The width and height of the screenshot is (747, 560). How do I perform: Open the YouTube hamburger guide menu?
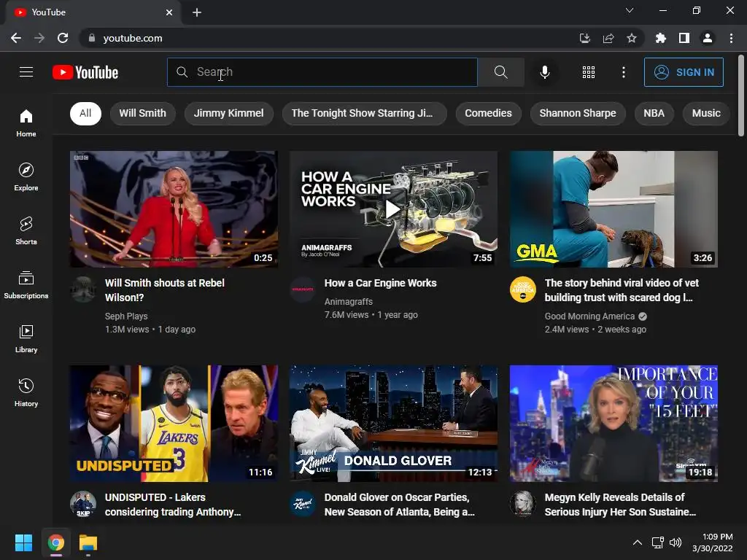click(26, 72)
